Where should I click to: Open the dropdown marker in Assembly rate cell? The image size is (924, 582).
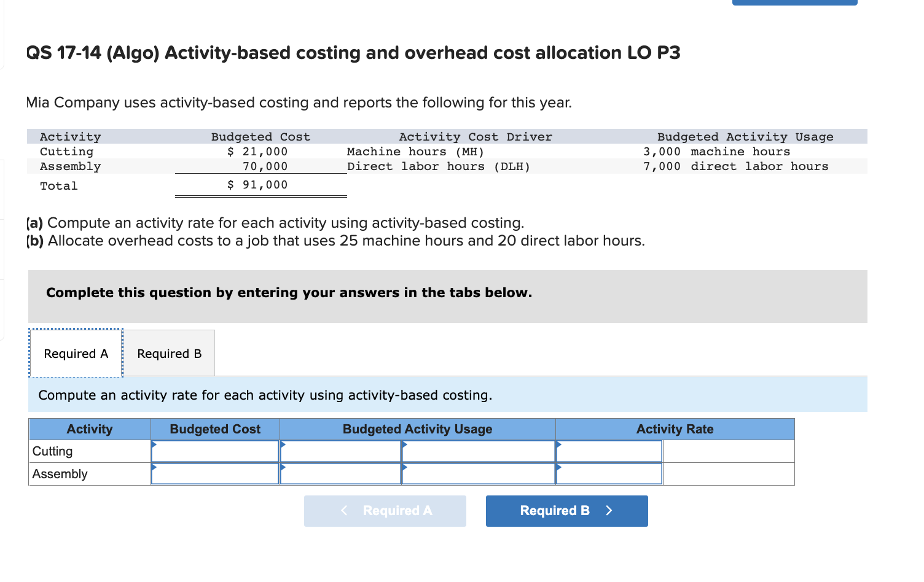558,467
